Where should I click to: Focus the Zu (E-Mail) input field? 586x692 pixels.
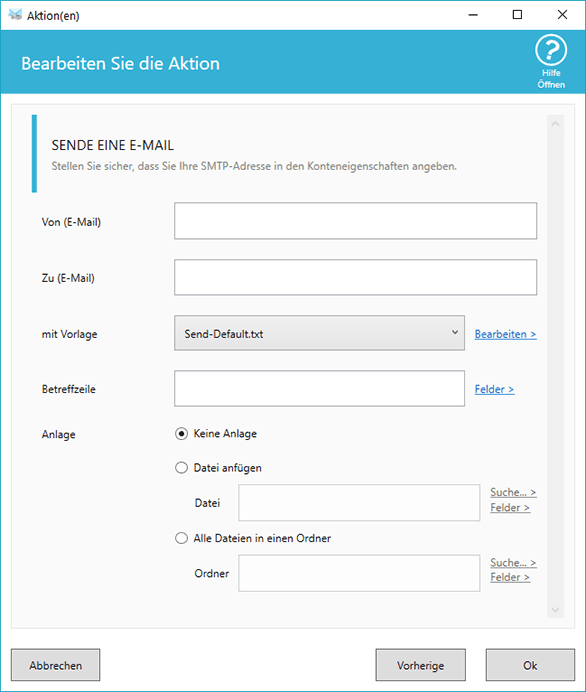356,277
